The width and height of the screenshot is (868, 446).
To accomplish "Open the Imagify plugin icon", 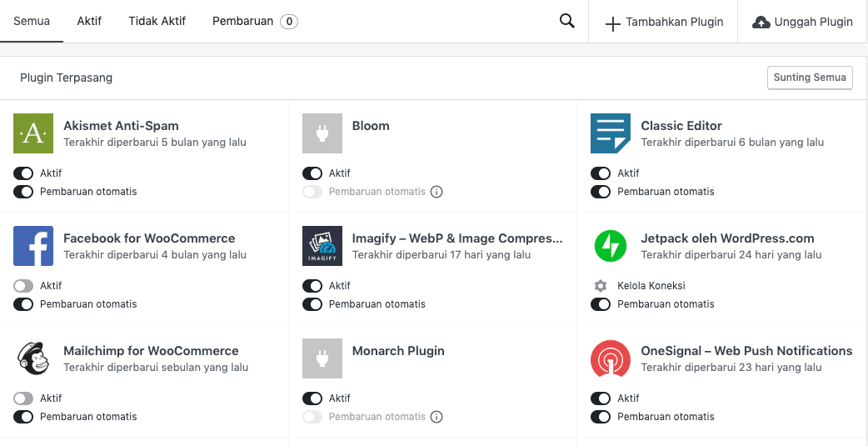I will (x=322, y=246).
